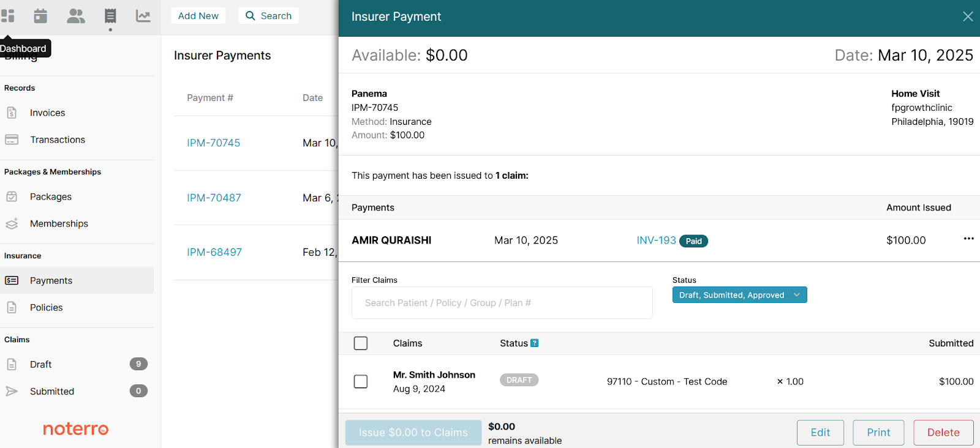Open payment IPM-70487 link
The image size is (980, 448).
[x=214, y=198]
